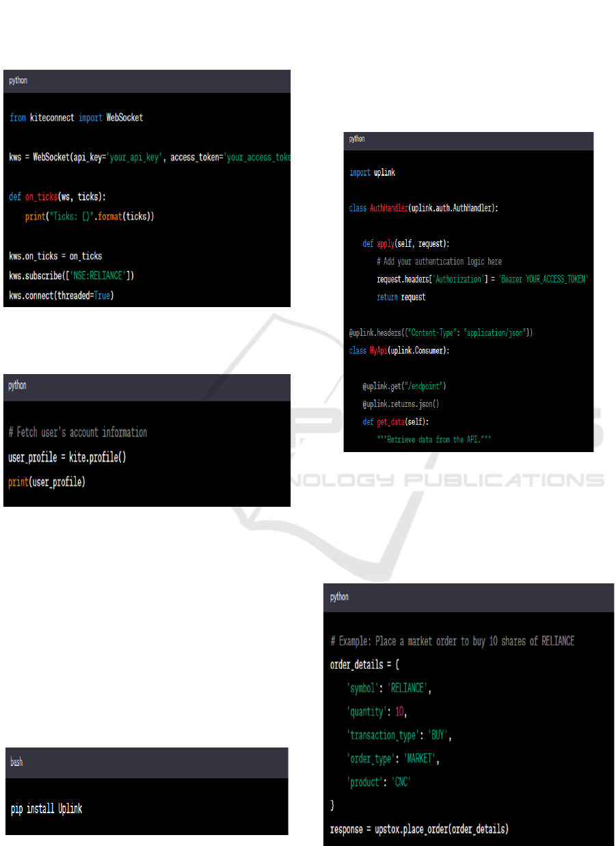
Task: Click the python label above the 'import uplink' code
Action: pos(357,139)
